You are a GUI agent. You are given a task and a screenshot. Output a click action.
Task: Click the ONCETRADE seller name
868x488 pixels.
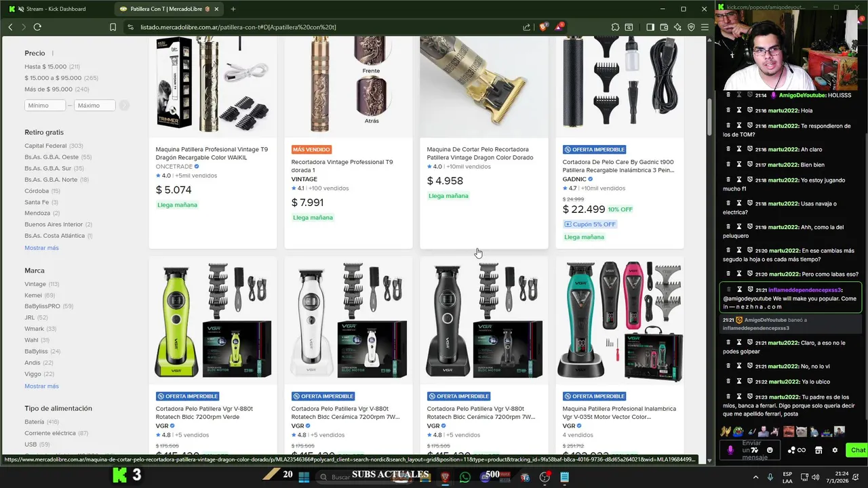[x=174, y=166]
